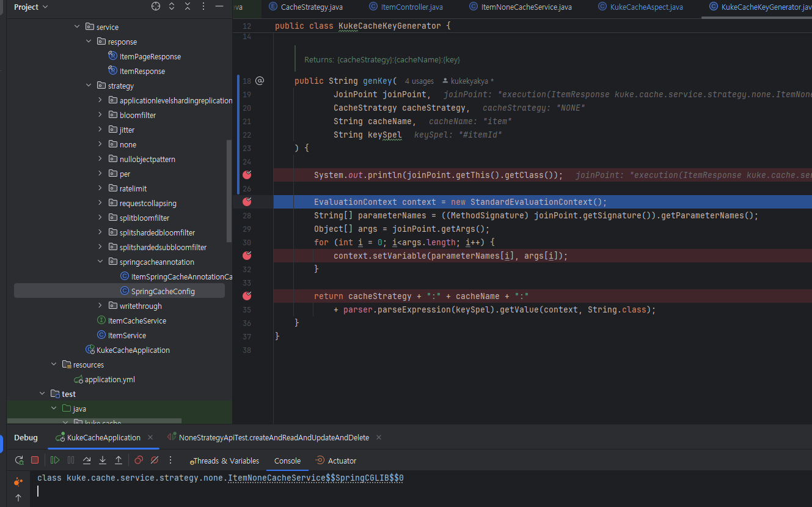Resume program execution
Image resolution: width=812 pixels, height=507 pixels.
[x=55, y=461]
